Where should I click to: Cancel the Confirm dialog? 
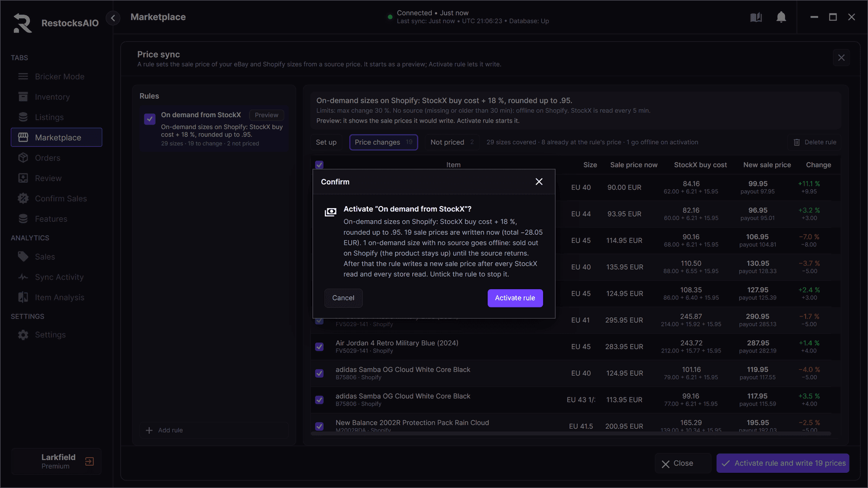tap(343, 298)
